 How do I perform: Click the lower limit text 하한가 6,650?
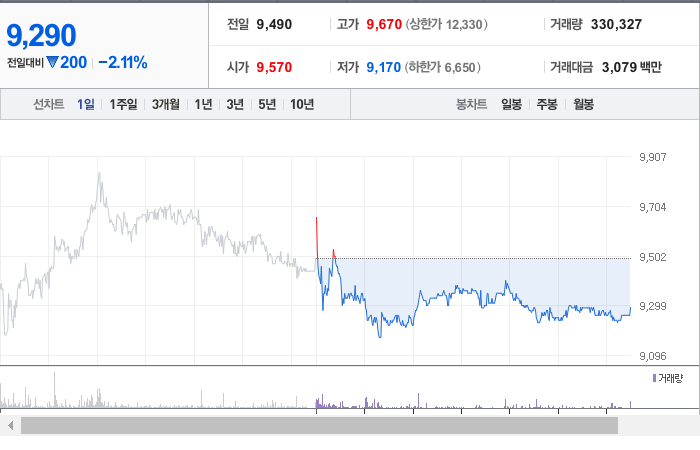pyautogui.click(x=442, y=67)
